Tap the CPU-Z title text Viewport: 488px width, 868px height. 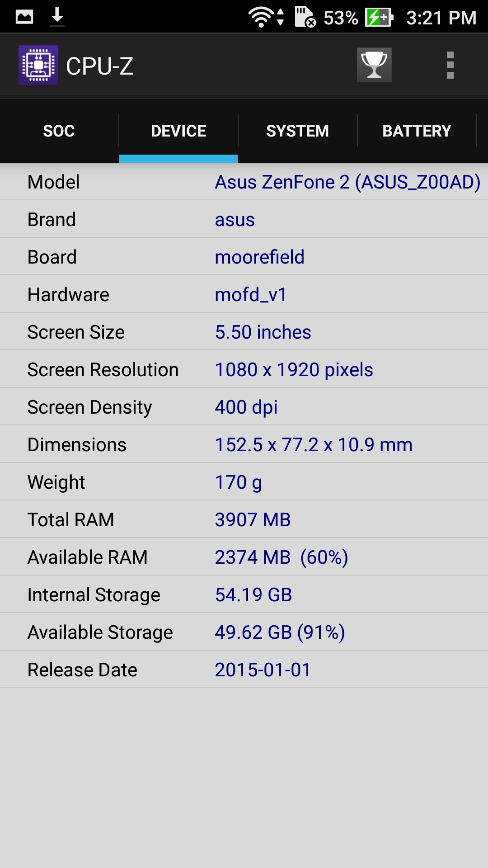click(99, 66)
